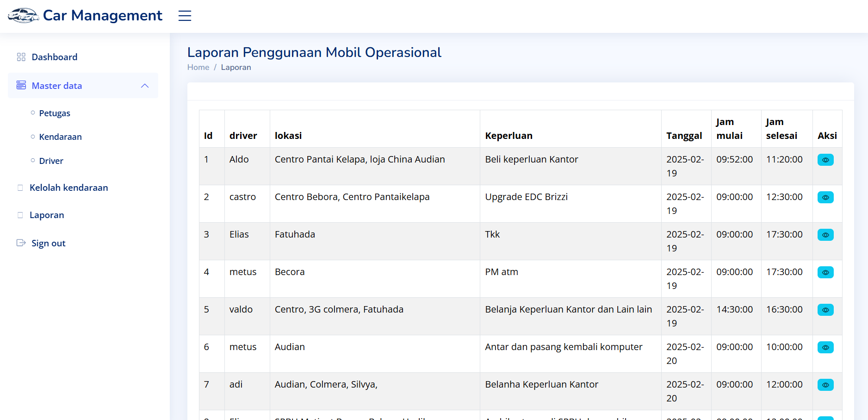Click the Master data menu label

(x=56, y=86)
